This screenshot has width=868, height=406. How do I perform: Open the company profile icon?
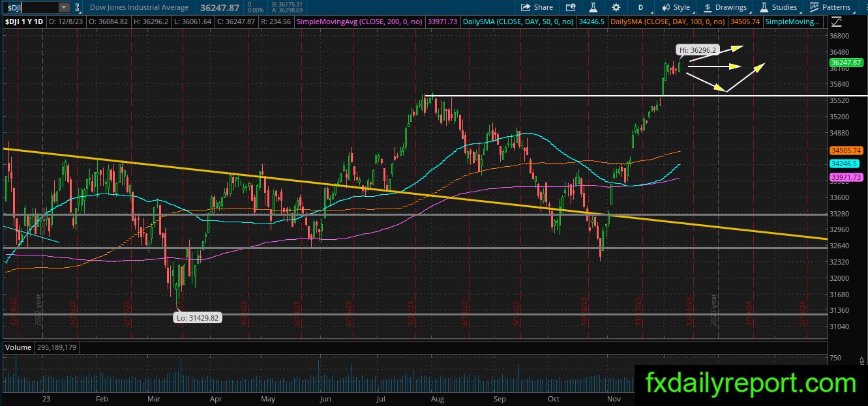pyautogui.click(x=569, y=7)
